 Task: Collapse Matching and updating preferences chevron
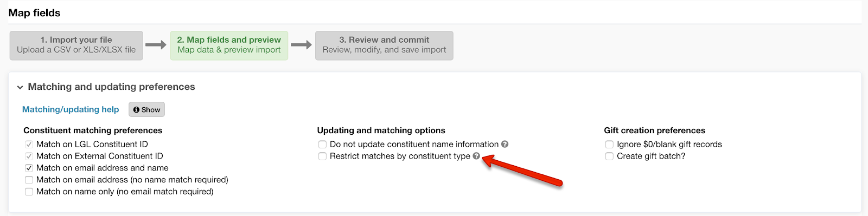pos(20,87)
